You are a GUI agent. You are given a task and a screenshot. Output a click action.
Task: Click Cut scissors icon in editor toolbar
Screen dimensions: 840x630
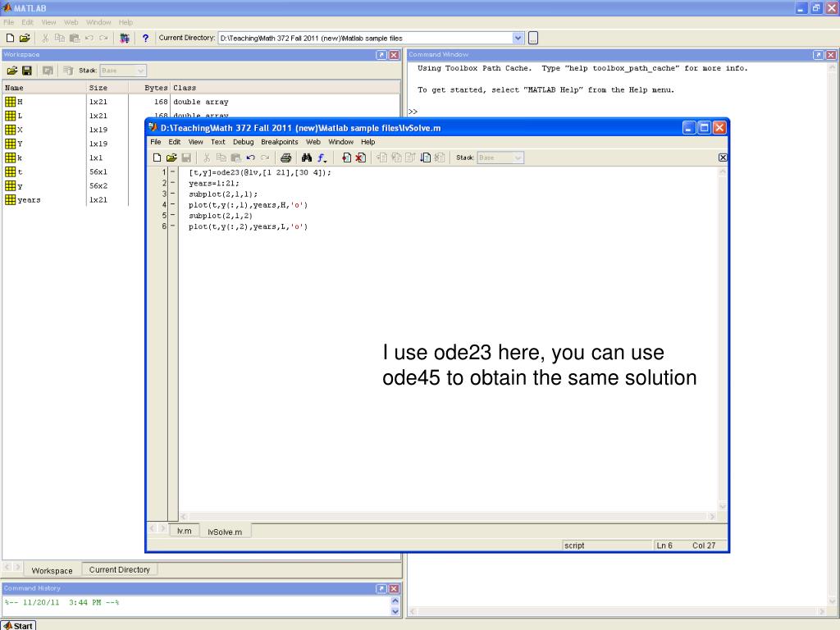point(206,157)
